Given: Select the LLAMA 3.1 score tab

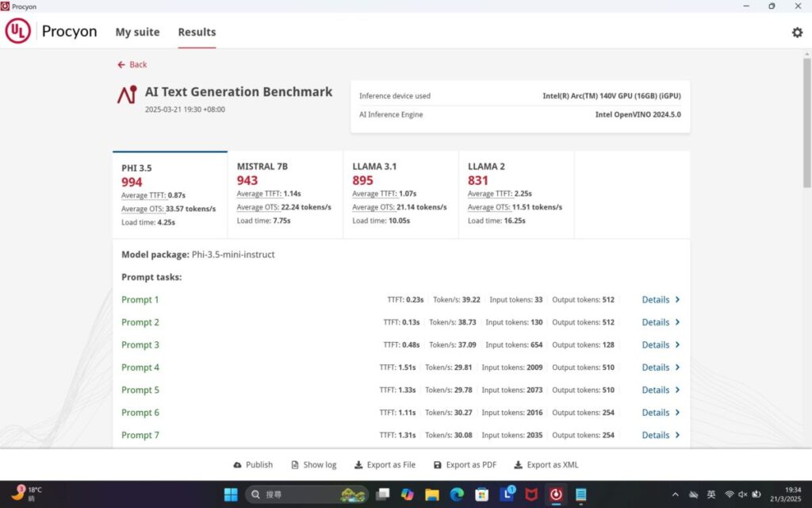Looking at the screenshot, I should click(x=400, y=195).
